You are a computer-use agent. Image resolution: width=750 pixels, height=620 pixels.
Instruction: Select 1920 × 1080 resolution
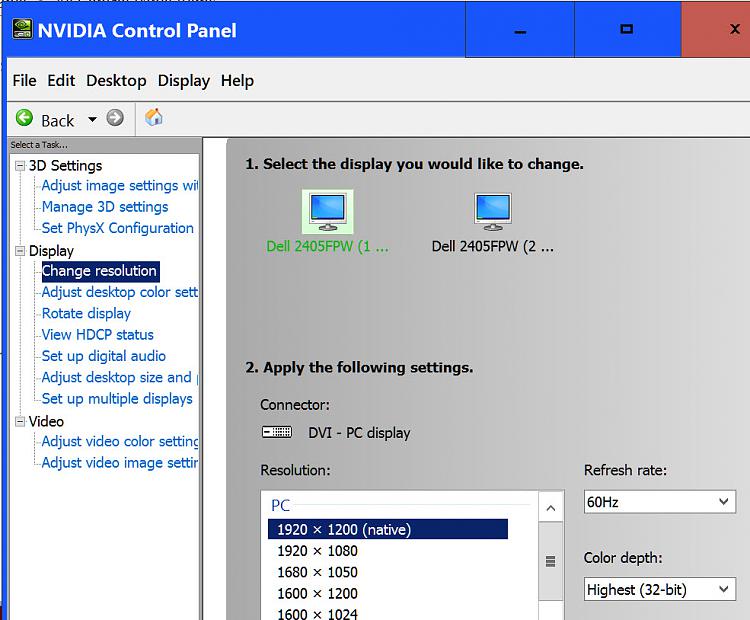[x=317, y=551]
